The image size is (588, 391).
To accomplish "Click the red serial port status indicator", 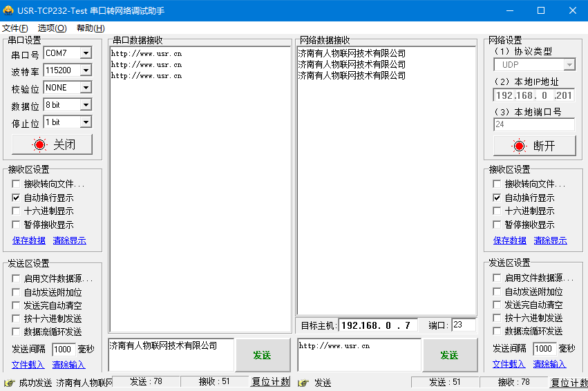I will pos(39,145).
